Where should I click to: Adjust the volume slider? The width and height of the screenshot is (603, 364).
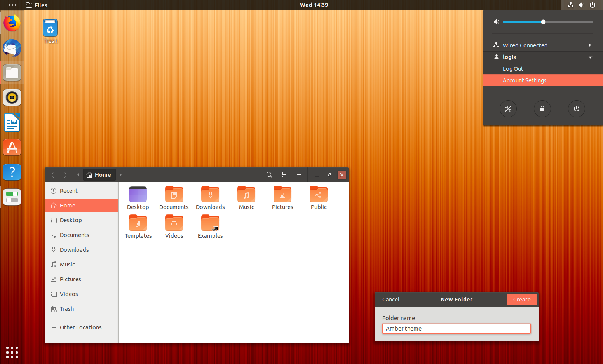543,22
